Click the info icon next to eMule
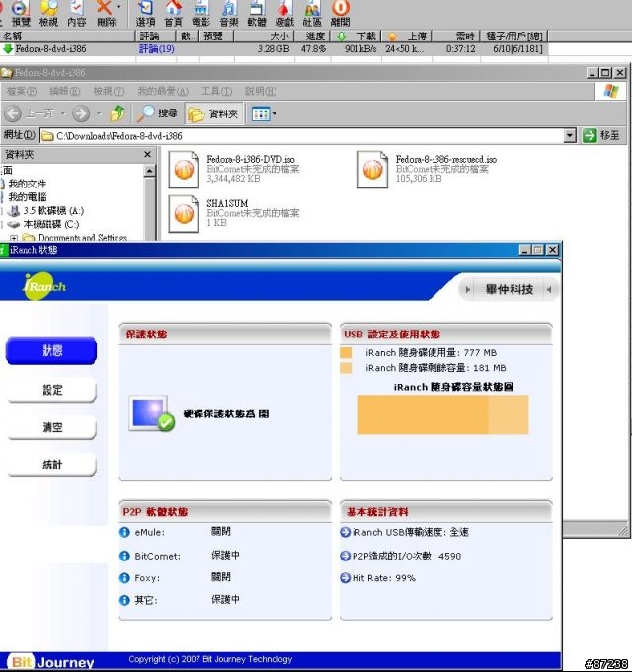 pyautogui.click(x=124, y=532)
